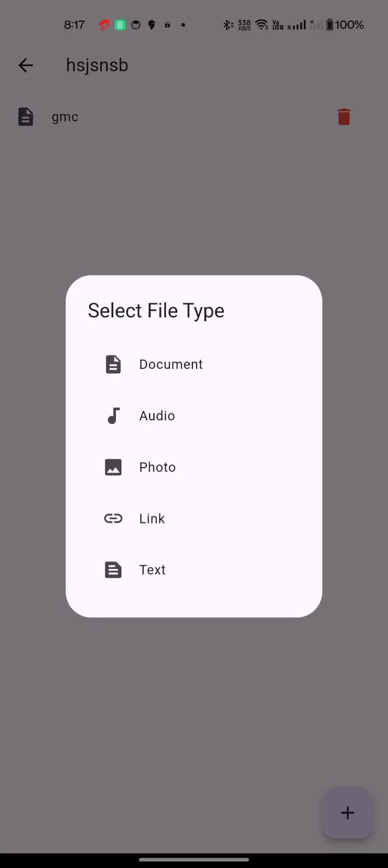Tap the back arrow icon
The height and width of the screenshot is (868, 388).
click(25, 66)
